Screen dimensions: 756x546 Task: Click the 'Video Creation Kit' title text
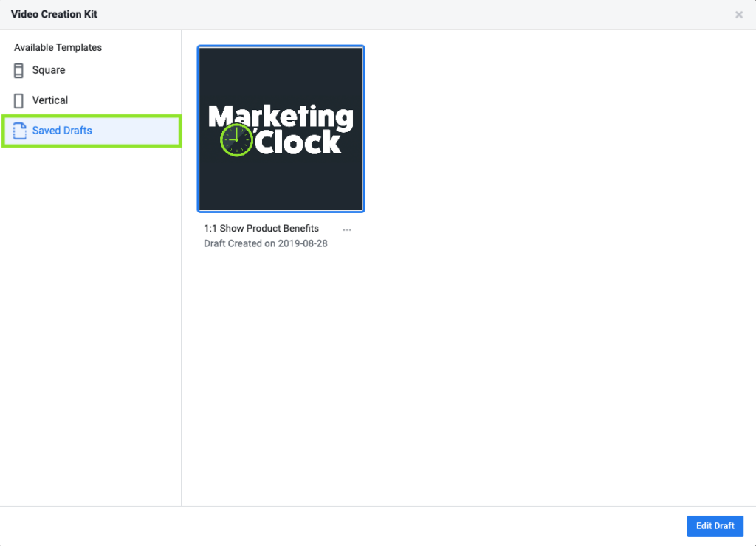(x=54, y=15)
